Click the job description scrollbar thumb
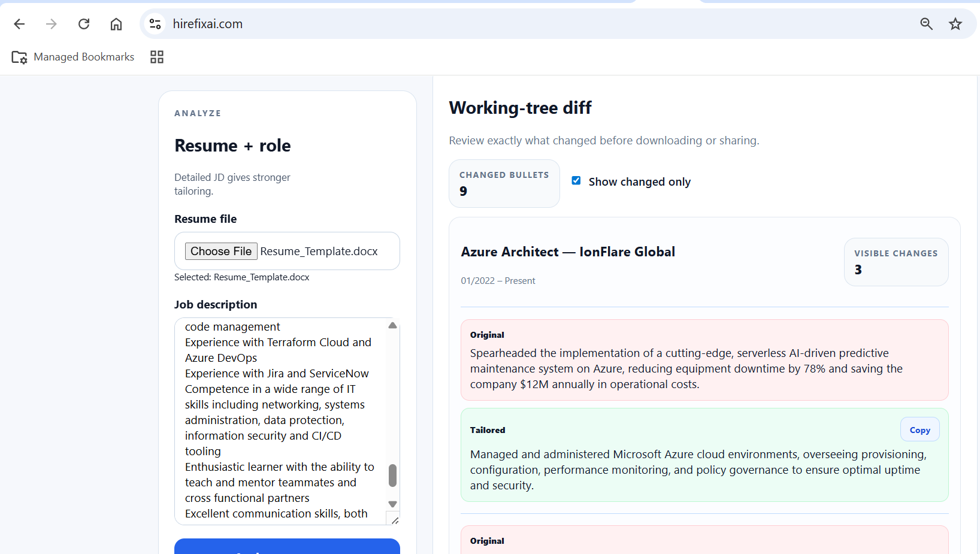Image resolution: width=980 pixels, height=554 pixels. pos(392,476)
